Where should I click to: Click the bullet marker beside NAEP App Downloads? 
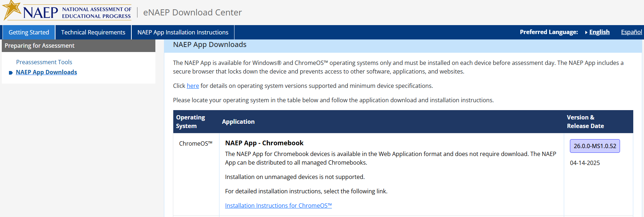[11, 73]
